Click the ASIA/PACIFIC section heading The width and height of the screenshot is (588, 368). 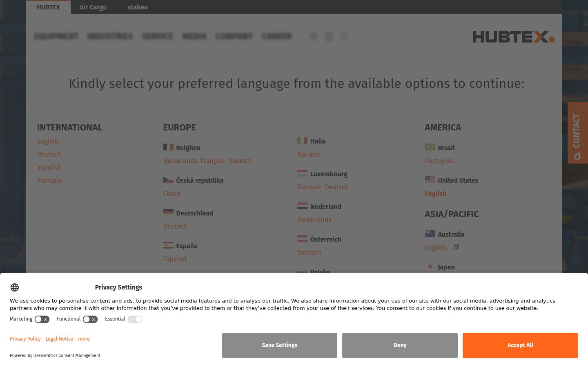click(x=452, y=214)
